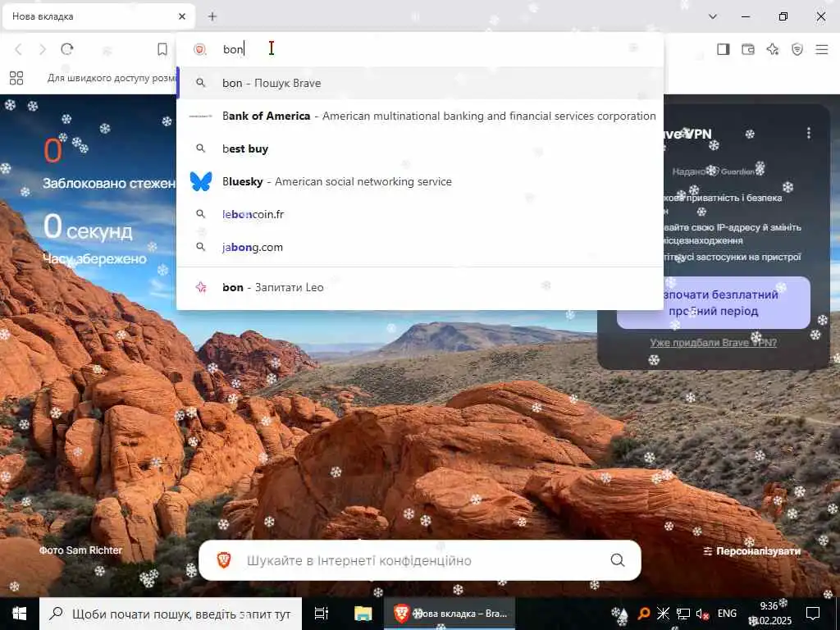Choose the 'best buy' search suggestion

pyautogui.click(x=420, y=148)
